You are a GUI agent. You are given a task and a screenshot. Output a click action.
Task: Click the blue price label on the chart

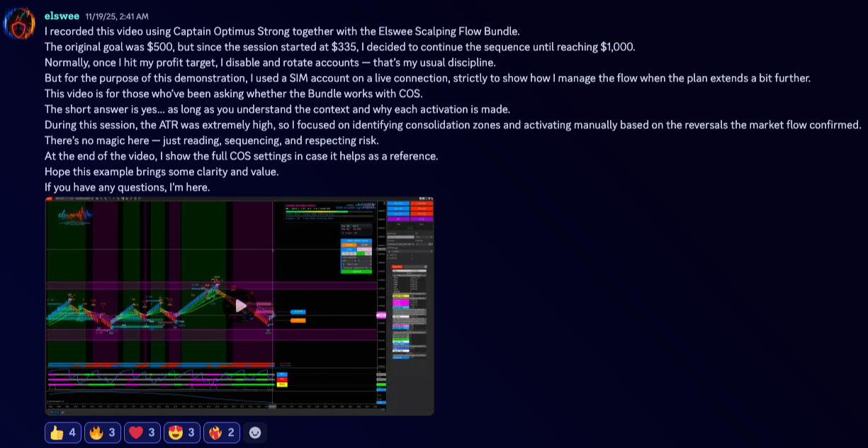click(x=298, y=311)
